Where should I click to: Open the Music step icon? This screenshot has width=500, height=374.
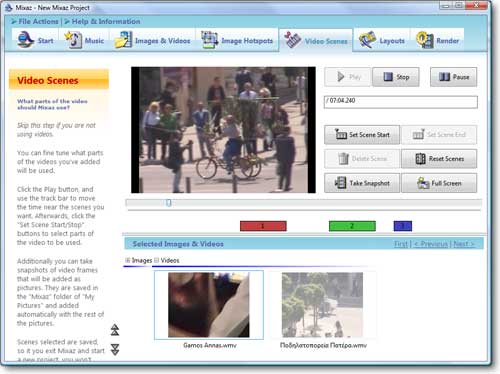73,40
